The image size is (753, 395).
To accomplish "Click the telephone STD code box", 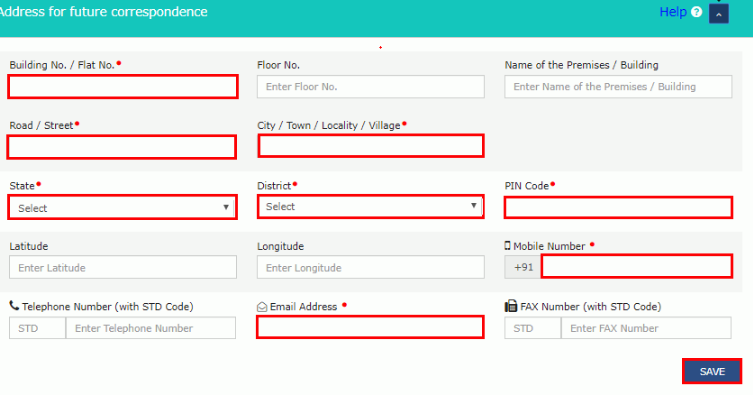I will pyautogui.click(x=37, y=328).
